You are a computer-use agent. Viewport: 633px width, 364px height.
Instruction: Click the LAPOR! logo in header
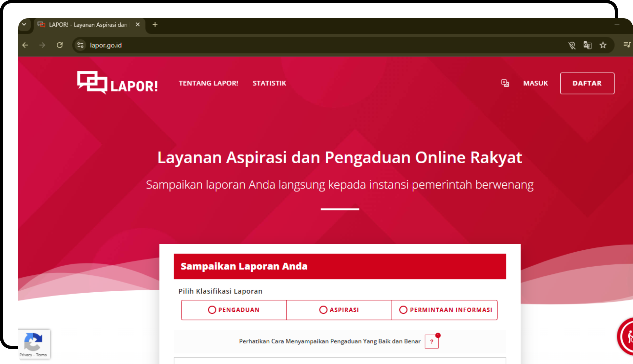click(x=117, y=83)
